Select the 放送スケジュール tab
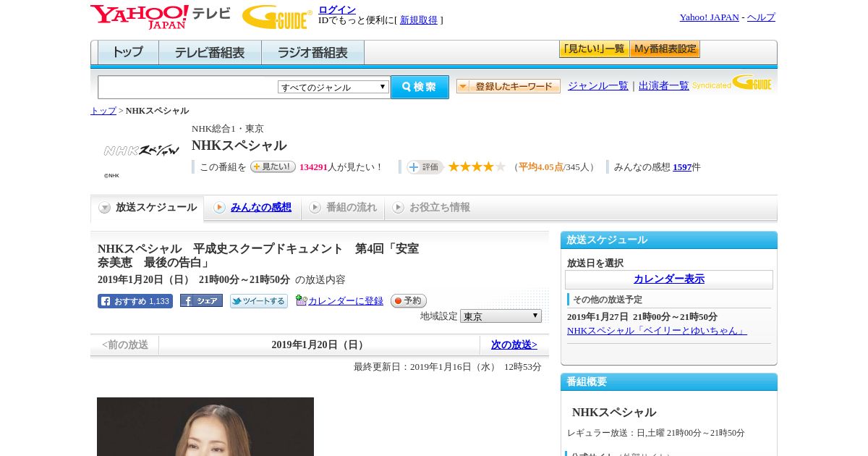Image resolution: width=868 pixels, height=456 pixels. [148, 208]
